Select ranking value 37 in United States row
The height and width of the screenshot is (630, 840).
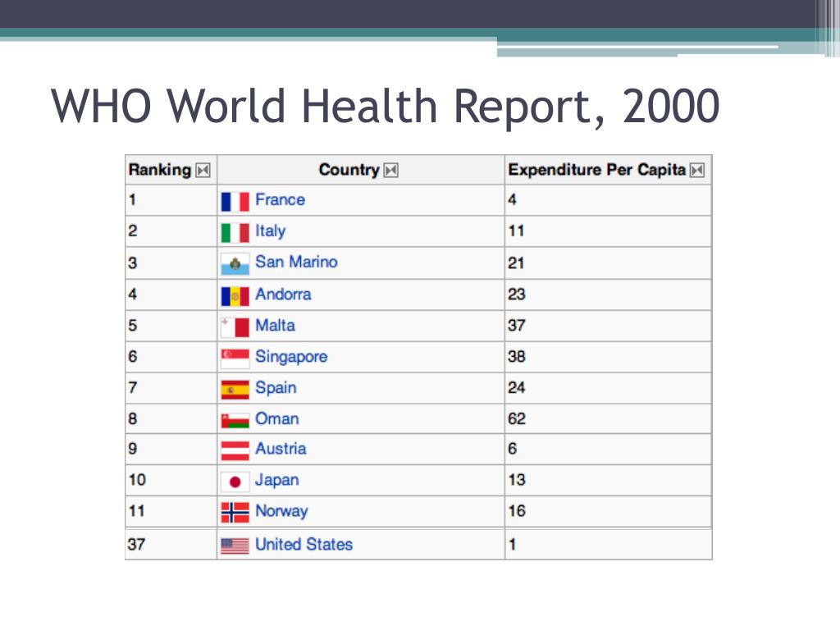click(x=137, y=545)
